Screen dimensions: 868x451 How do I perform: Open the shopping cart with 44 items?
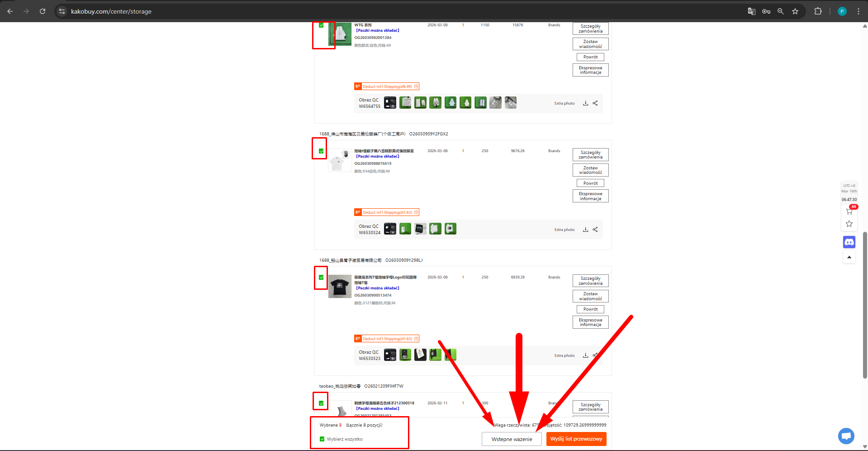pyautogui.click(x=849, y=211)
